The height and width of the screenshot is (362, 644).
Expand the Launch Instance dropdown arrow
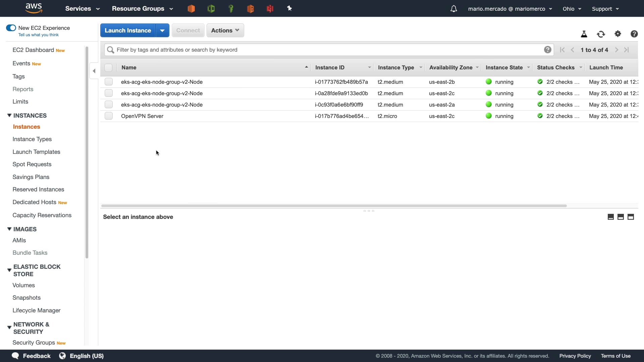pos(162,31)
